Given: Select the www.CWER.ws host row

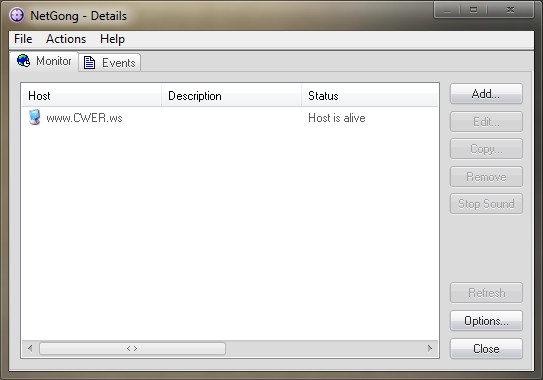Looking at the screenshot, I should coord(230,118).
